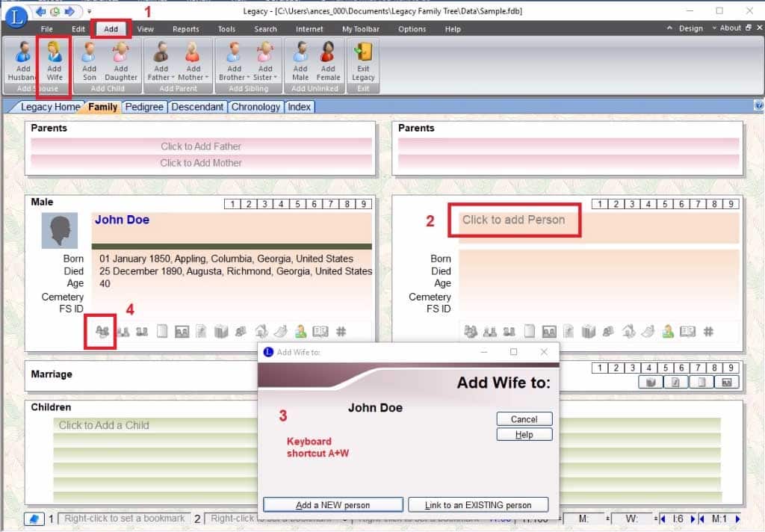765x532 pixels.
Task: Click the parents icon under John Doe
Action: coord(123,332)
